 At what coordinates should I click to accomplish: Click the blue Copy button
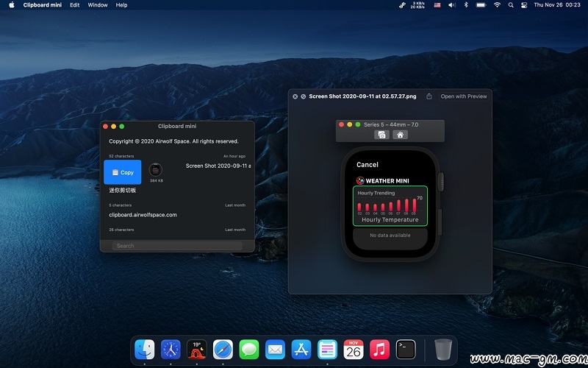(x=123, y=172)
